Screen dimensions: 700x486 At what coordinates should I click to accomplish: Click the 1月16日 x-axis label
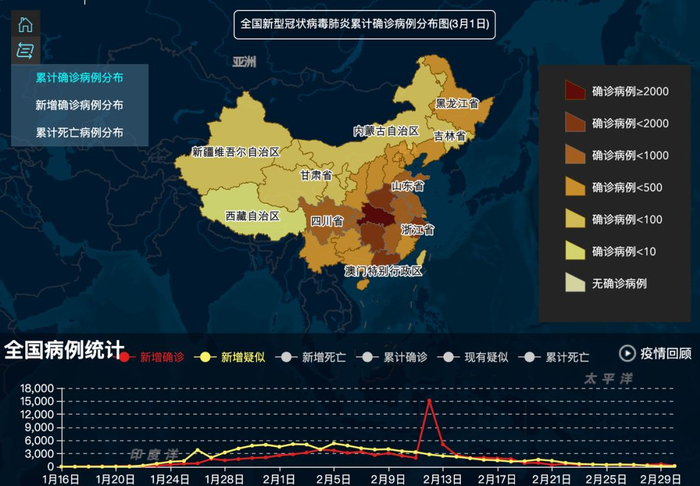click(x=61, y=480)
